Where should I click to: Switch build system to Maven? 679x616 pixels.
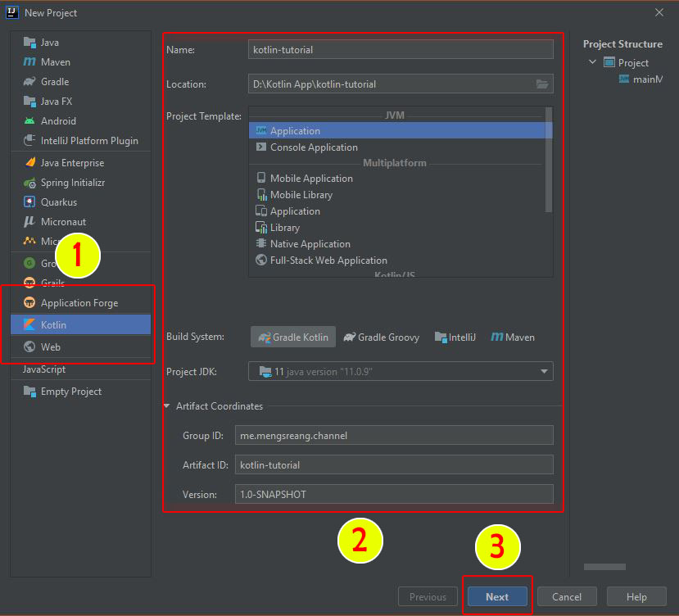point(513,337)
